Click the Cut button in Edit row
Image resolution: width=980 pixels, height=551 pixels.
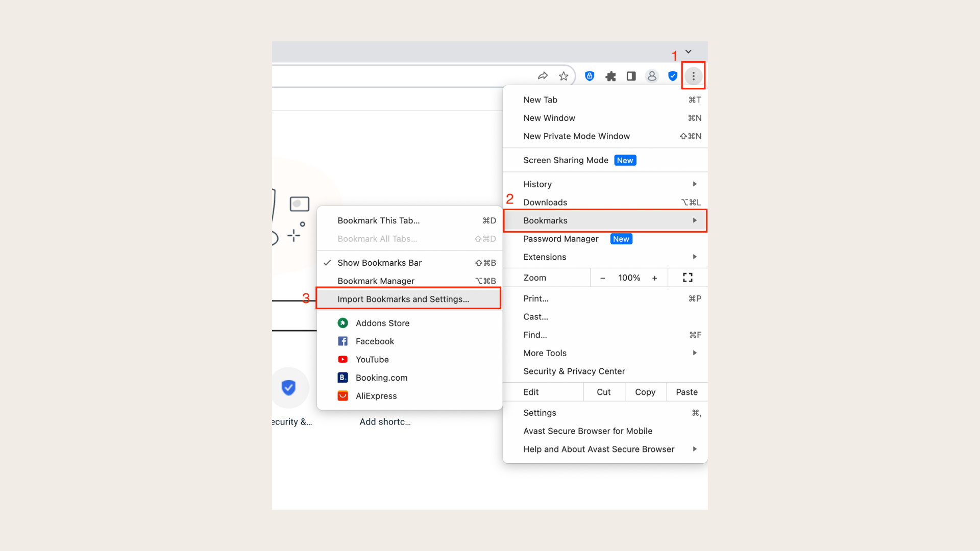tap(604, 392)
